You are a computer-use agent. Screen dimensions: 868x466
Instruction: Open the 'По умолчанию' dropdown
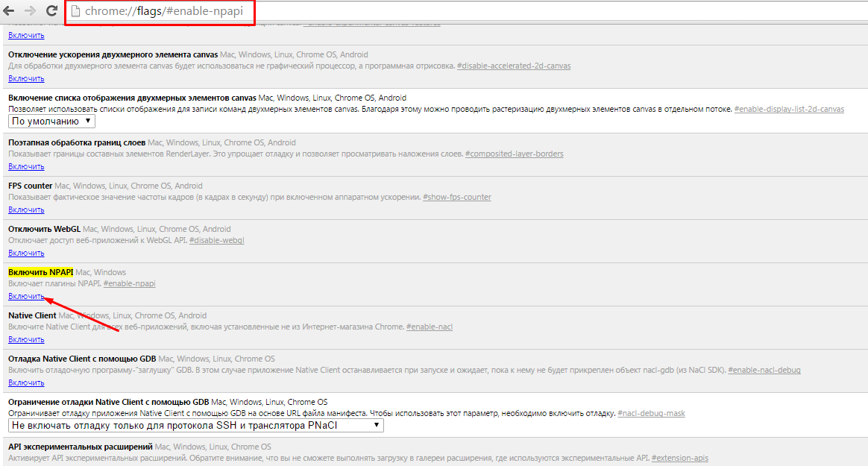(52, 122)
